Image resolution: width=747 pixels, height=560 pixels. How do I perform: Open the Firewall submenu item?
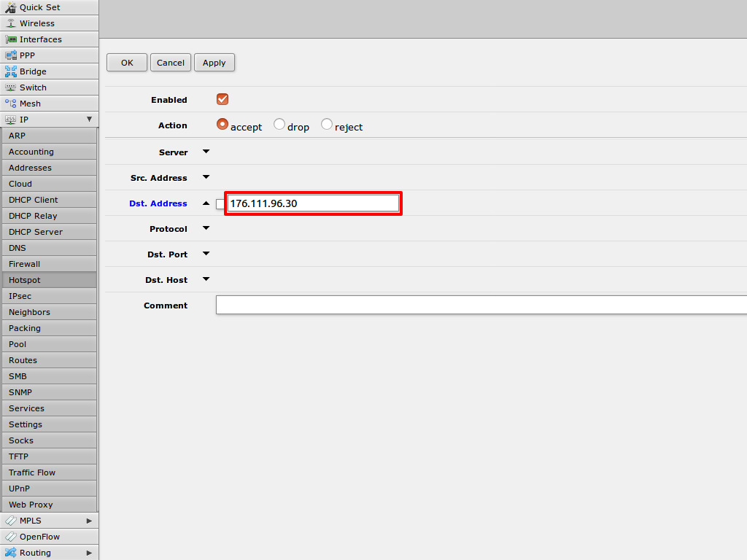click(25, 264)
